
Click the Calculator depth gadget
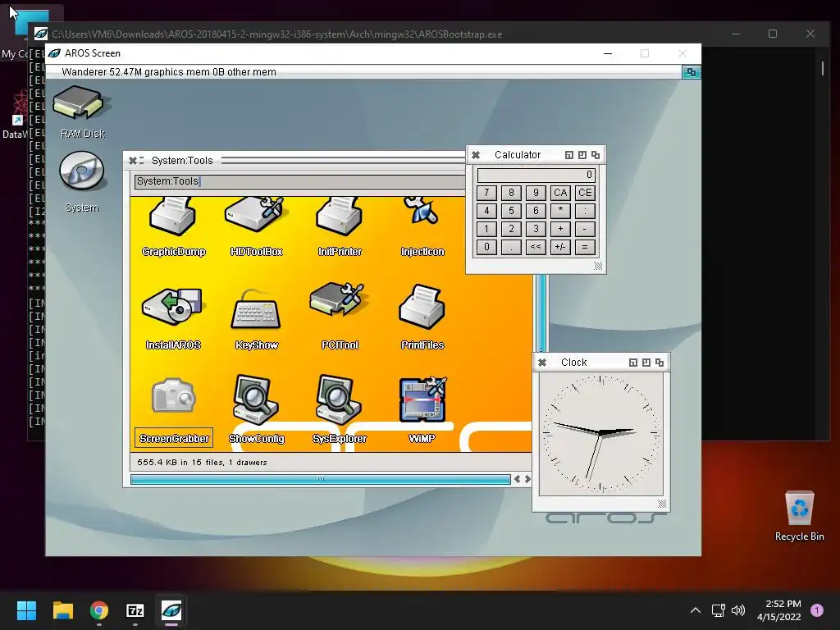click(596, 155)
